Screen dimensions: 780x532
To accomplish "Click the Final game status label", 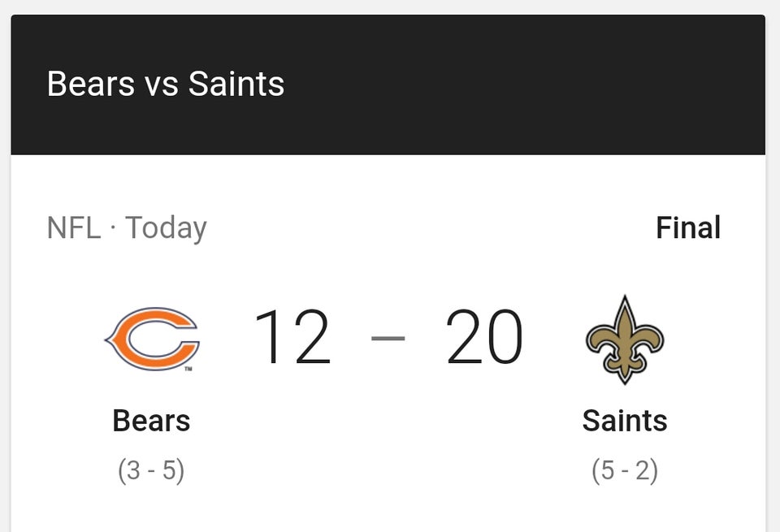I will (x=688, y=227).
